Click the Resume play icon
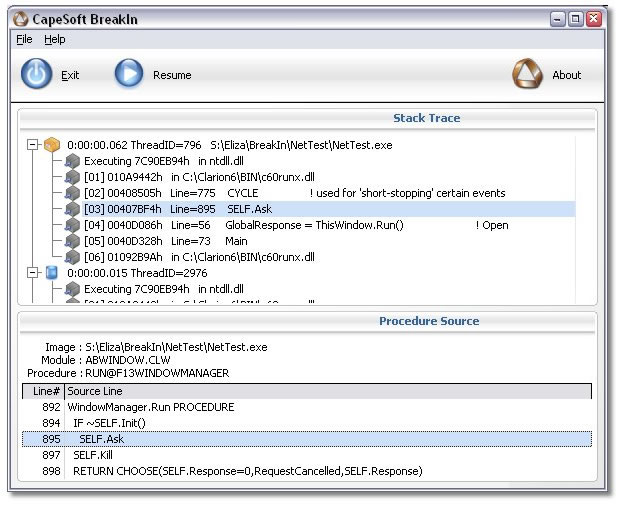 (x=128, y=74)
